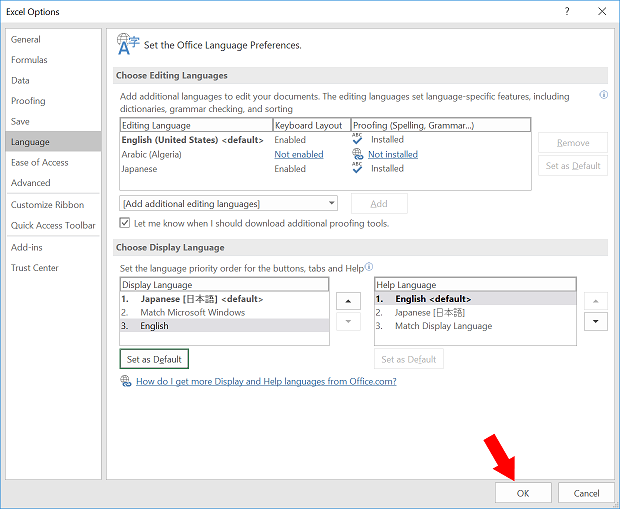Select Japanese in Help Language list
620x509 pixels.
click(x=475, y=312)
